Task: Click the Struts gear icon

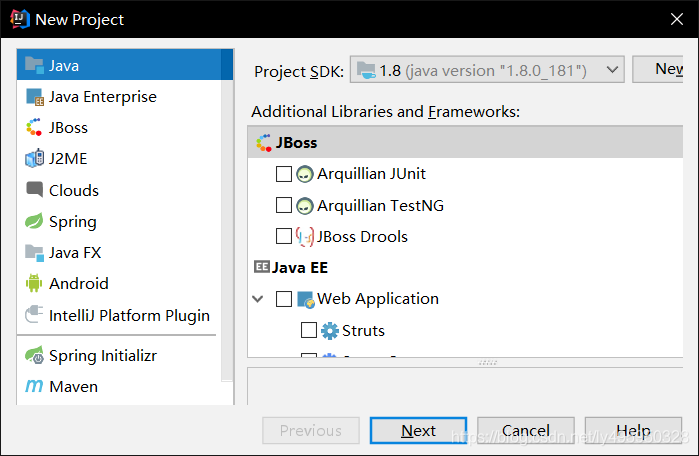Action: 330,331
